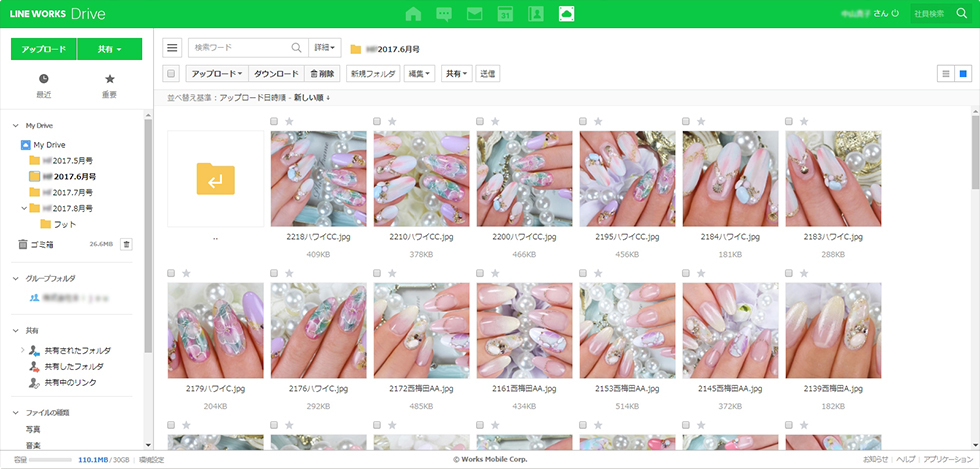
Task: Star the file 2200ハワイCC.jpg
Action: click(x=495, y=121)
